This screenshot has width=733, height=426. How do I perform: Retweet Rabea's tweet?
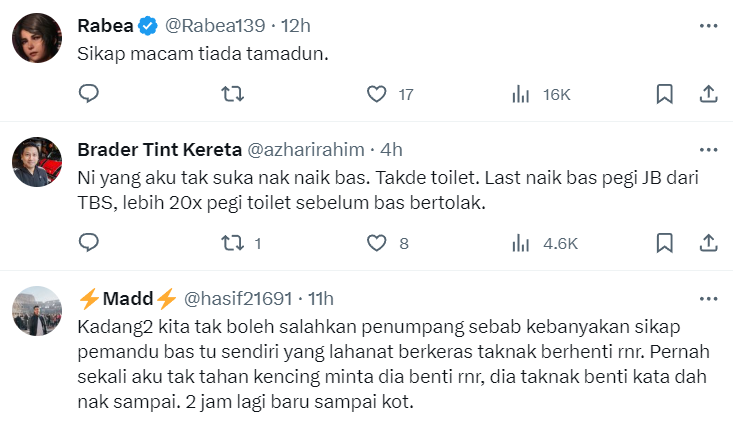[231, 94]
